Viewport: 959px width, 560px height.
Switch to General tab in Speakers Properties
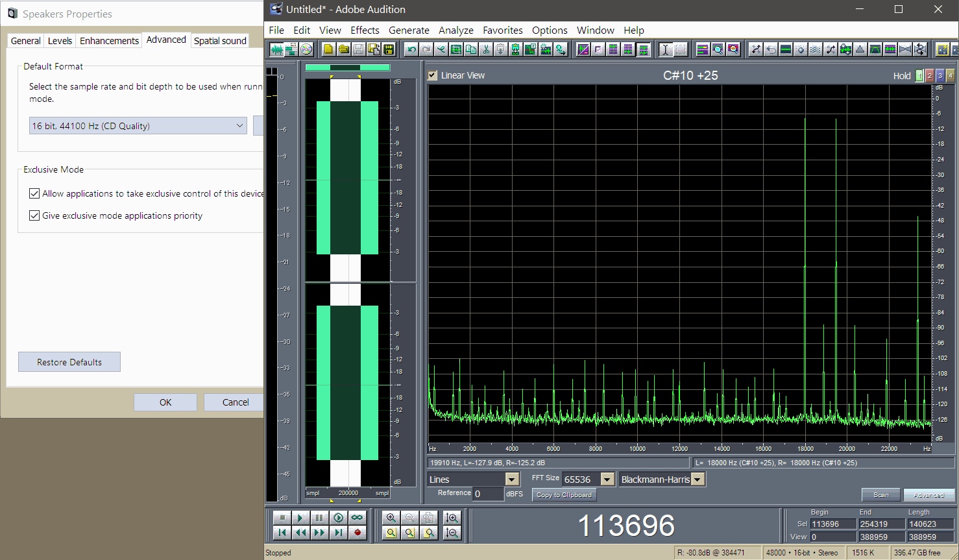pos(25,40)
